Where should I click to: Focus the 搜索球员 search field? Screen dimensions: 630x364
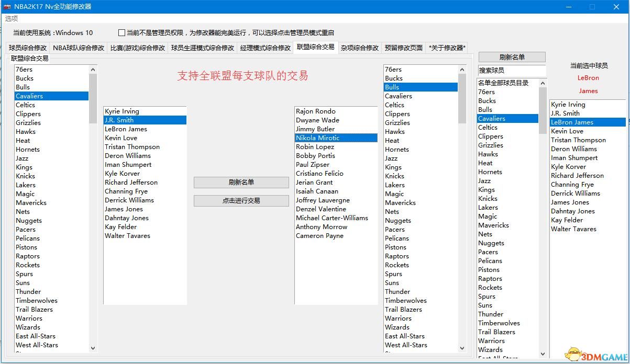coord(512,70)
